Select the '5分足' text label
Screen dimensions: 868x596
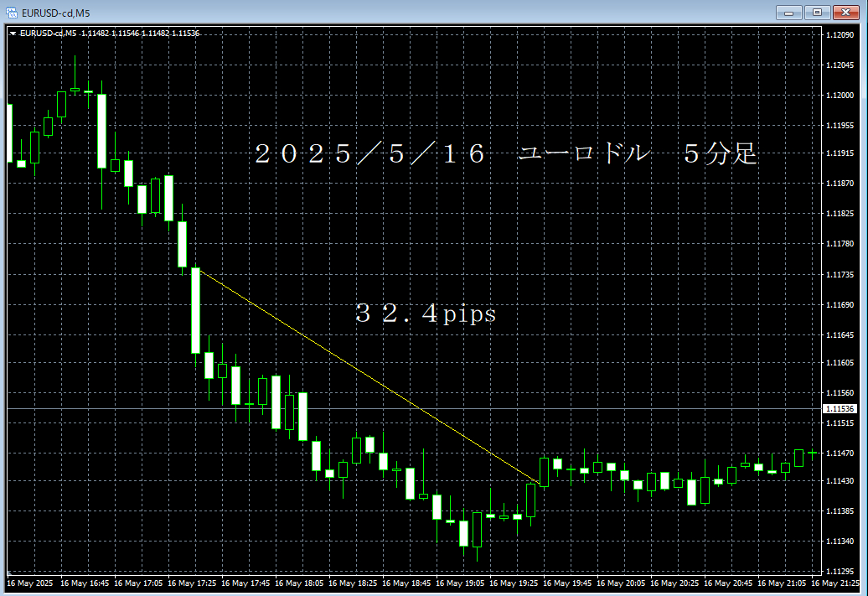coord(720,153)
